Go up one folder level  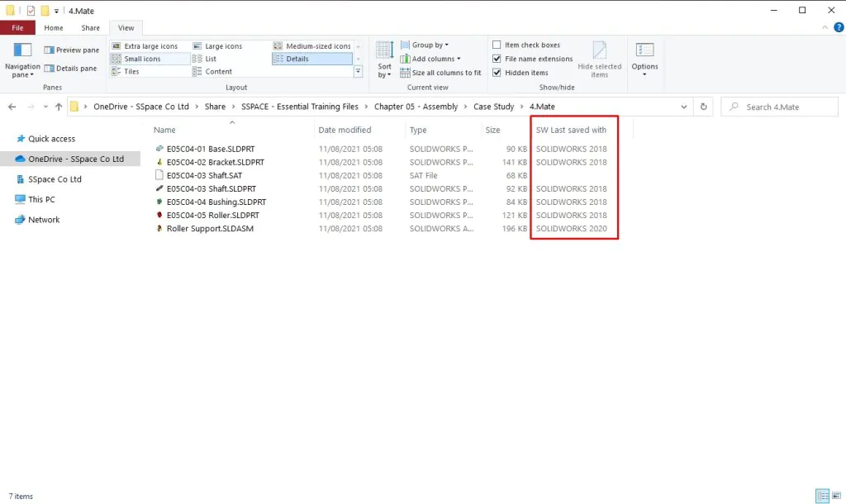point(59,107)
